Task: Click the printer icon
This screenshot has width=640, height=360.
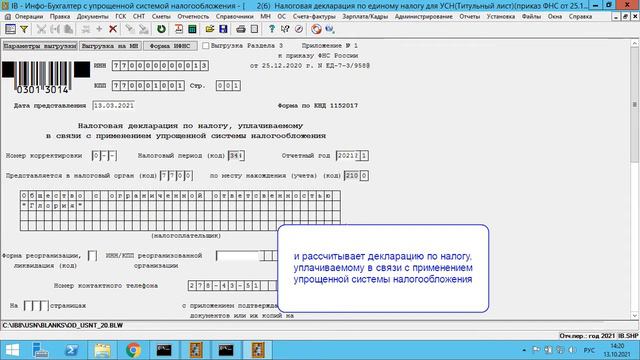Action: (x=241, y=29)
